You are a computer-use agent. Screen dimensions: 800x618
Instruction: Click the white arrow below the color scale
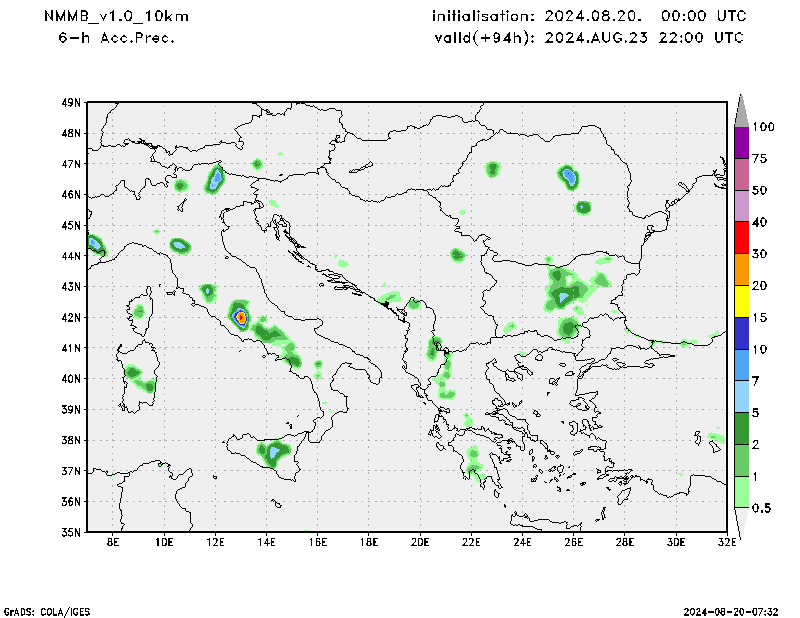[x=741, y=522]
